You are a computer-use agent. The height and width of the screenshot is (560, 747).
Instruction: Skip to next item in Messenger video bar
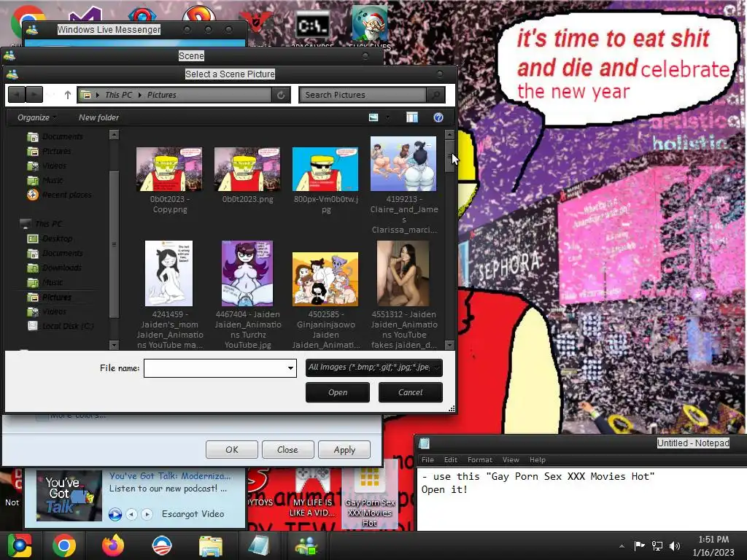147,514
